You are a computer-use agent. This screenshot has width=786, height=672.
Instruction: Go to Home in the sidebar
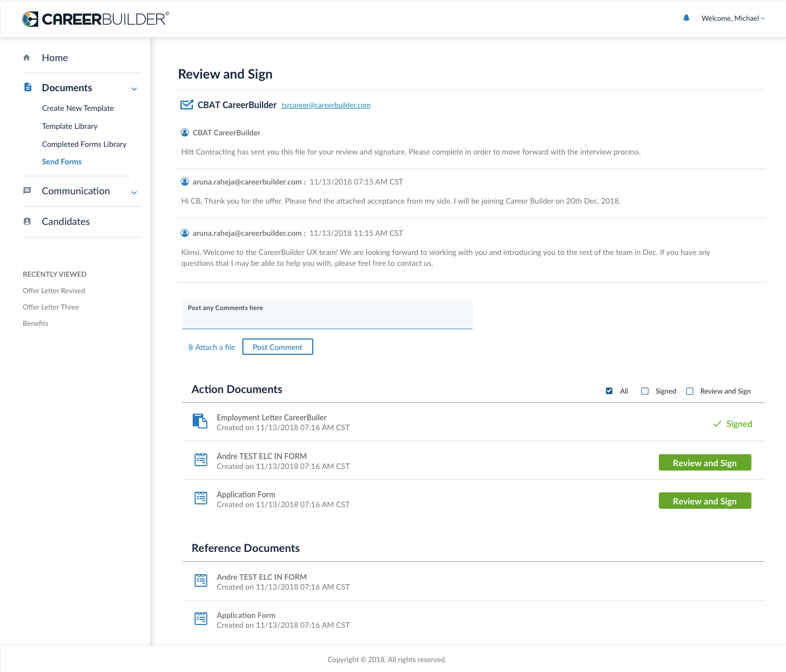tap(55, 57)
